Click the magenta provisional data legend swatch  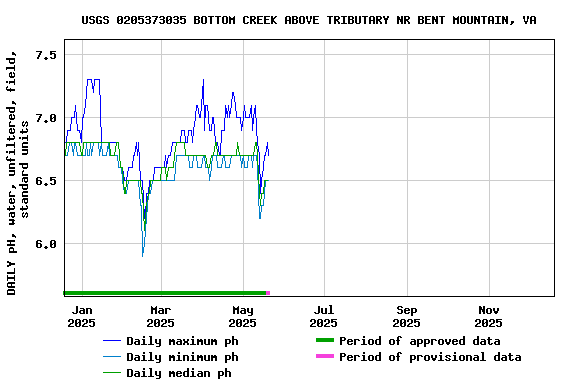pyautogui.click(x=325, y=356)
